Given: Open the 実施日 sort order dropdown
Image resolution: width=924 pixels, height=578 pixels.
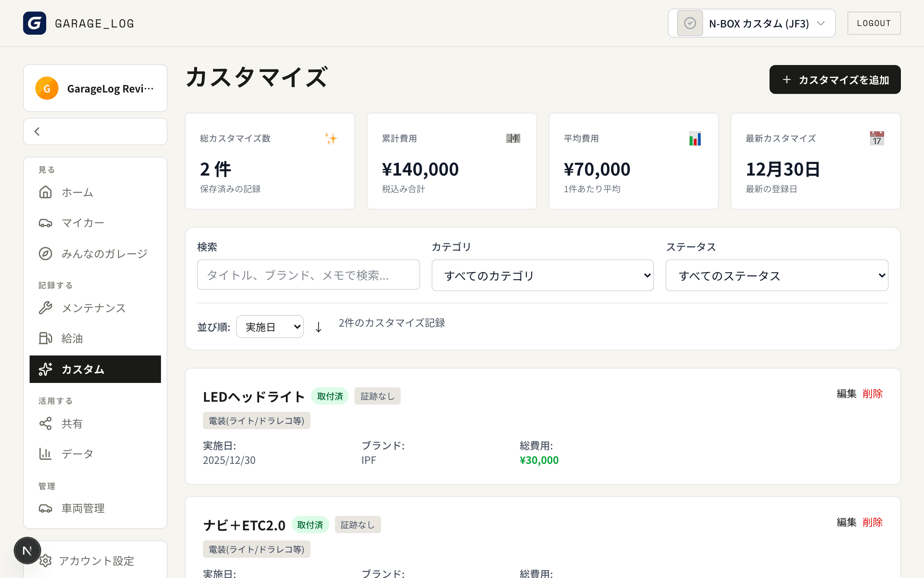Looking at the screenshot, I should point(270,327).
